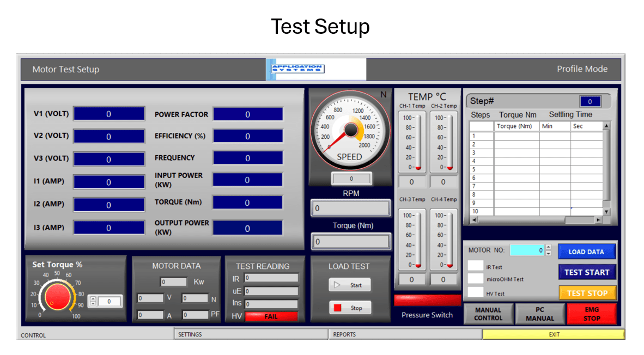644x355 pixels.
Task: Click the CH-4 Temp value box
Action: pos(443,279)
